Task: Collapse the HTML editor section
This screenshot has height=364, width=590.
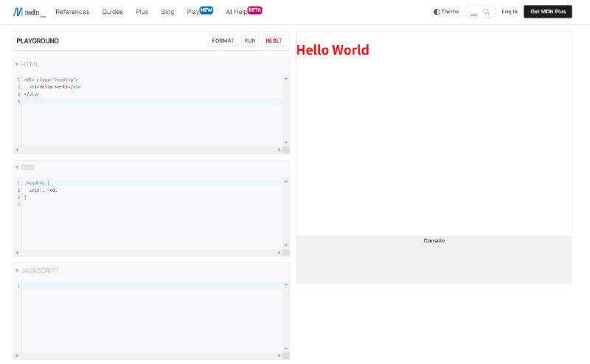Action: [x=17, y=65]
